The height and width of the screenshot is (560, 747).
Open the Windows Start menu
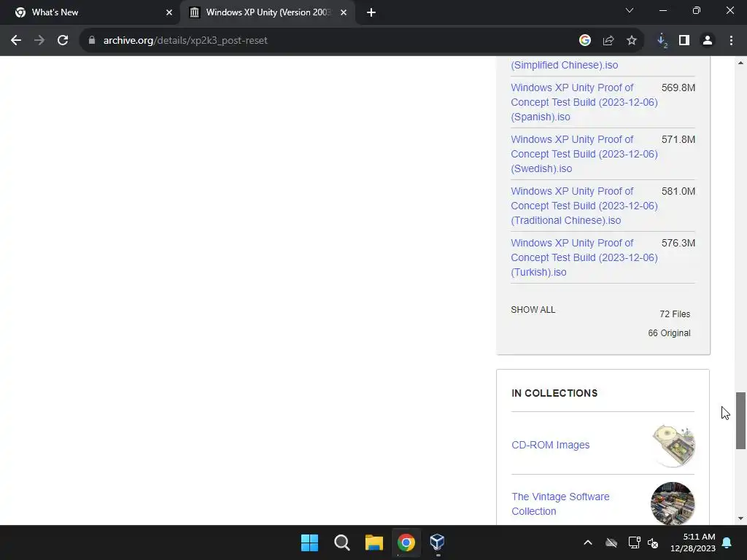pos(309,542)
